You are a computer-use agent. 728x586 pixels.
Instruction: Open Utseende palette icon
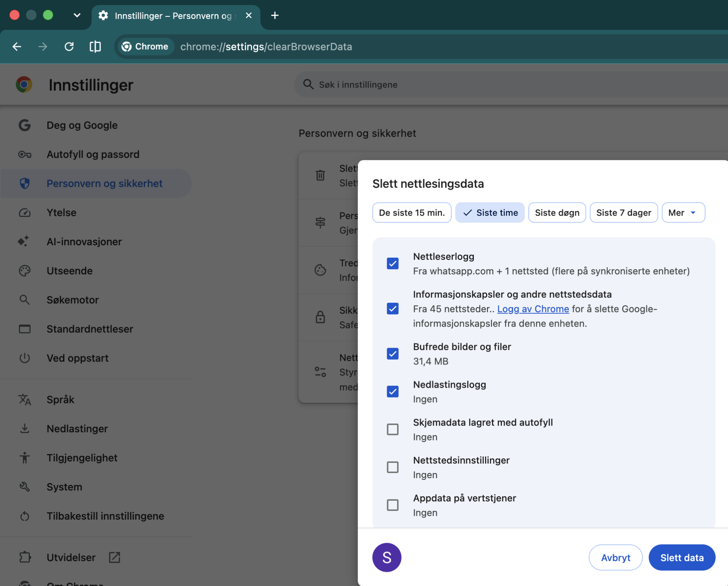tap(25, 271)
